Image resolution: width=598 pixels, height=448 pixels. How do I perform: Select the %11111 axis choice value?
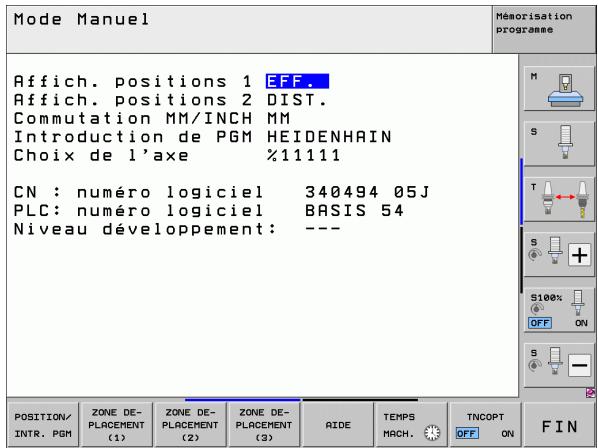pos(304,155)
